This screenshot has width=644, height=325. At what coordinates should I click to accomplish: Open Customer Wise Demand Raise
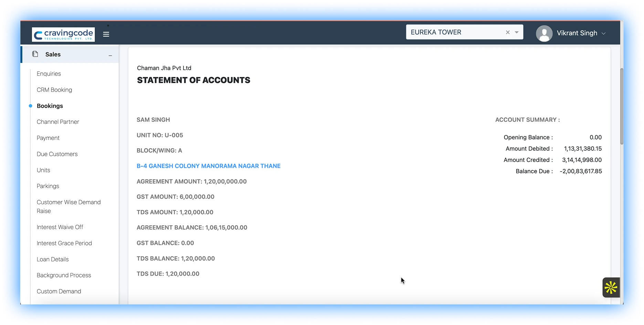[69, 207]
